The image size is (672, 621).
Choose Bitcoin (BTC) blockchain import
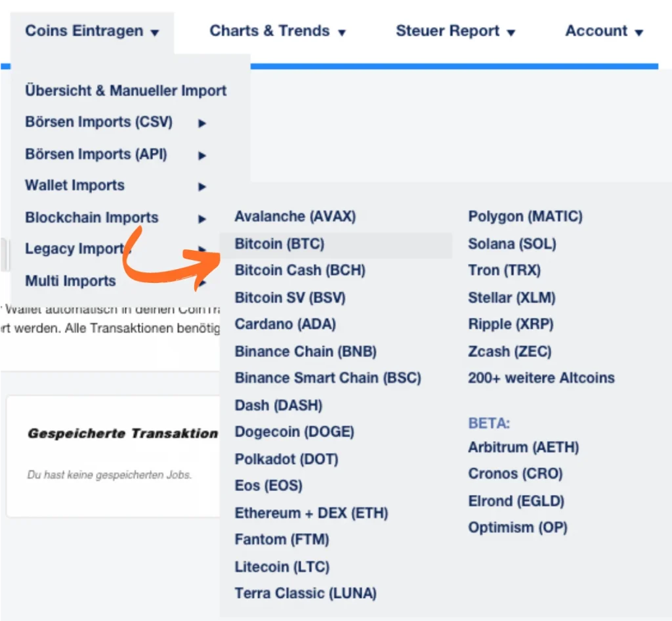(x=280, y=244)
